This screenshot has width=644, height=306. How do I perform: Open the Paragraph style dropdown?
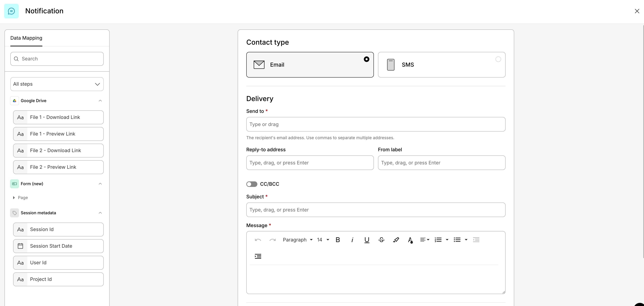pos(297,240)
